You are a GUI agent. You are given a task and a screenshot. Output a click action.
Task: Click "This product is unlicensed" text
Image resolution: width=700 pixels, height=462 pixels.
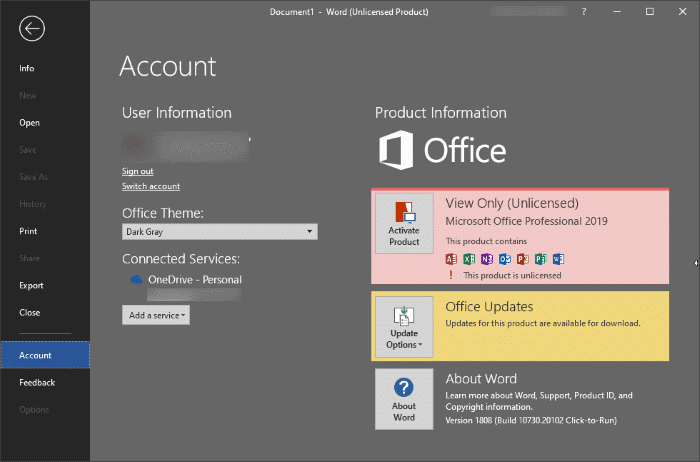coord(512,275)
